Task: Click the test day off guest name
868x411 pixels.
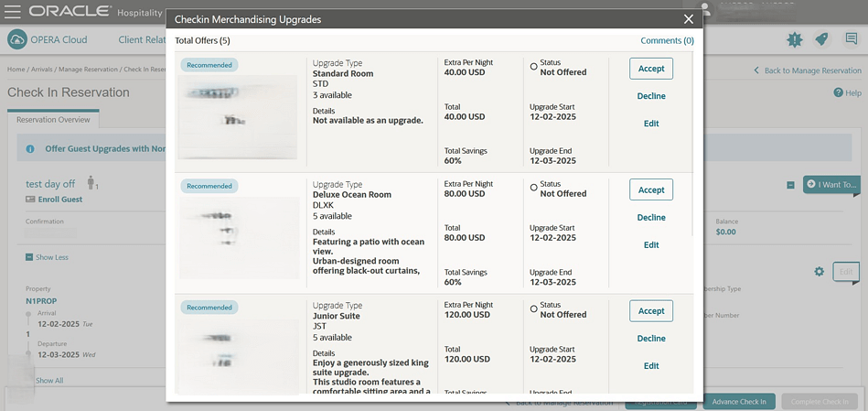Action: tap(50, 184)
